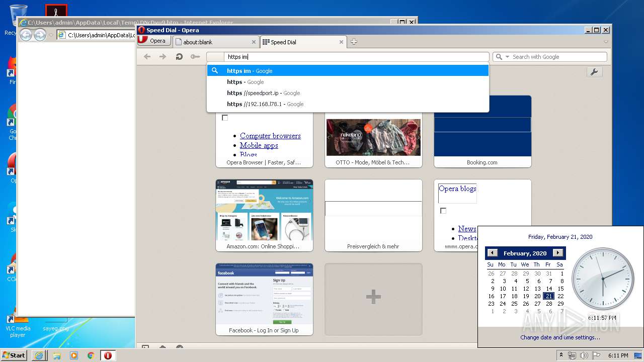This screenshot has width=644, height=362.
Task: Open the password wand key icon
Action: (x=195, y=57)
